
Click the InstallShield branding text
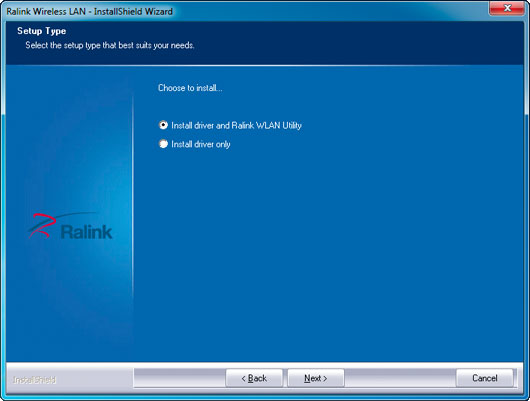[34, 380]
